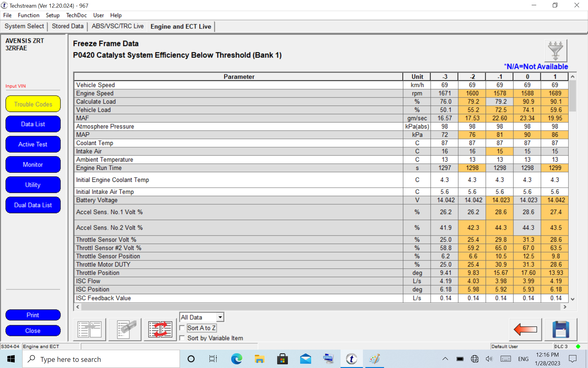Click the refresh list icon with red arrows
This screenshot has height=368, width=588.
(x=160, y=329)
